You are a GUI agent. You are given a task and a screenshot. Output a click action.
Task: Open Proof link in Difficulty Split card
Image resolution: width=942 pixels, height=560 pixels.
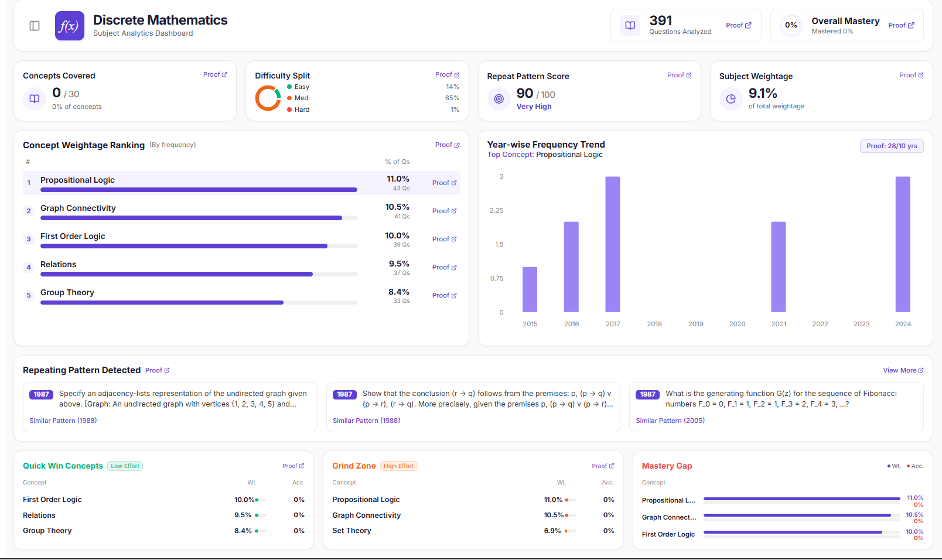[447, 74]
